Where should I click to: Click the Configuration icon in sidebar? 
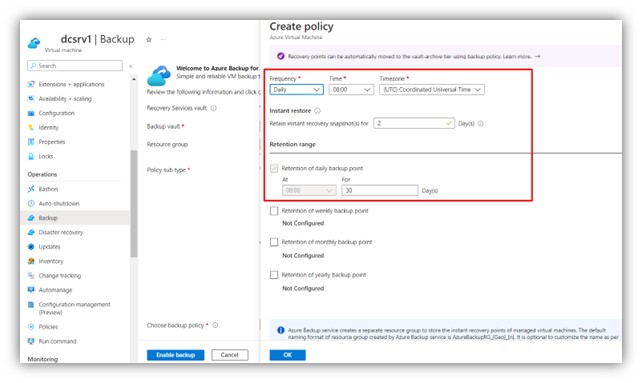point(31,113)
